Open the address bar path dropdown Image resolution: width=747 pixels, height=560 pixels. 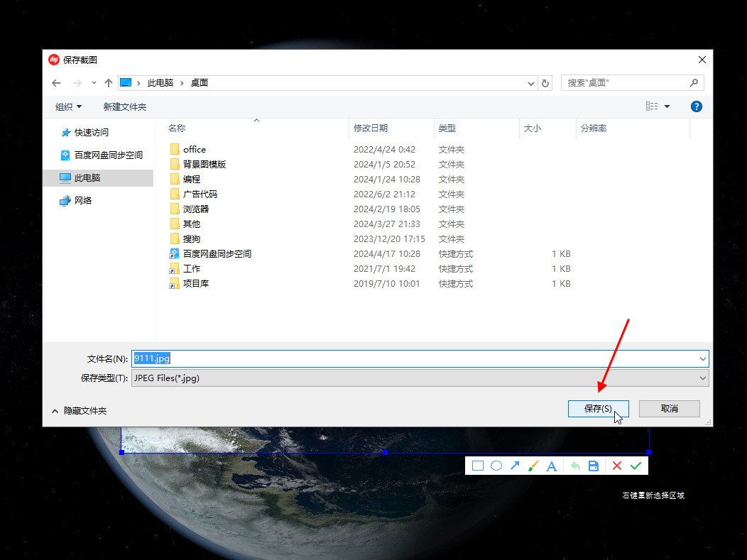pyautogui.click(x=531, y=83)
